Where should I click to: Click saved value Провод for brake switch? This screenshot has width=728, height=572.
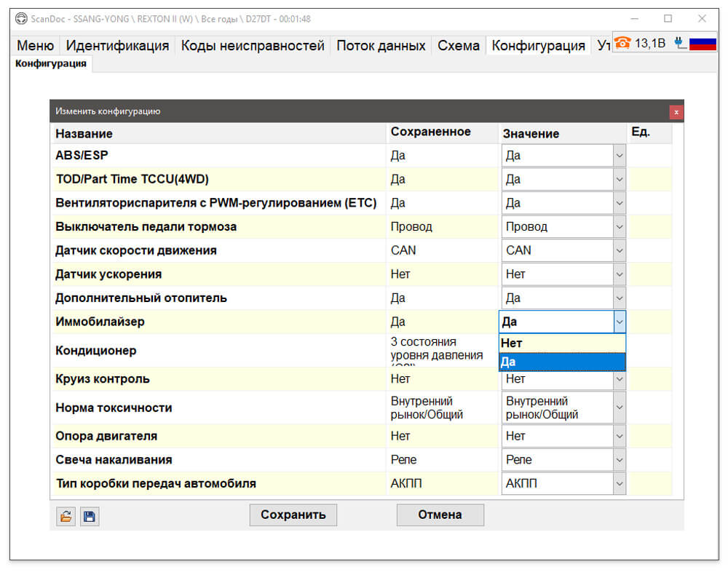pyautogui.click(x=411, y=226)
